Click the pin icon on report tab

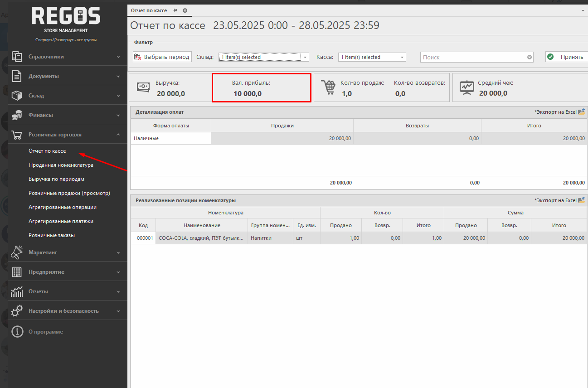click(175, 10)
